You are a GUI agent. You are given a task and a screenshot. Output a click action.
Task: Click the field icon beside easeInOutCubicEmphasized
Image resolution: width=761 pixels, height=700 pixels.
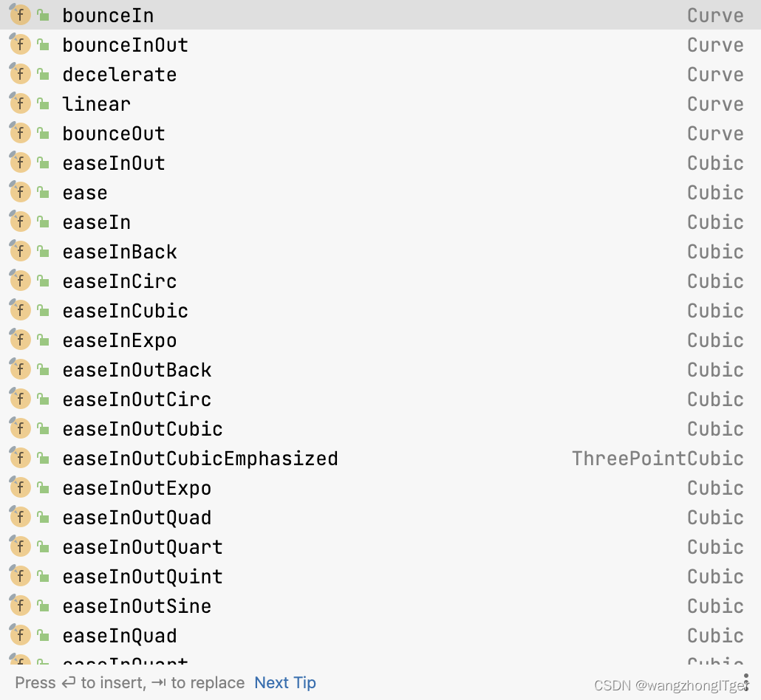(x=20, y=458)
